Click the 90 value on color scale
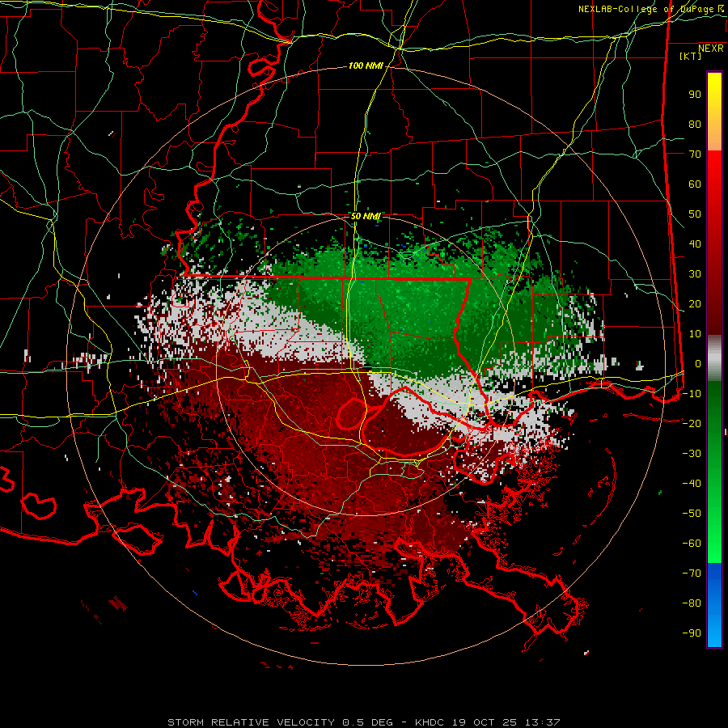The image size is (728, 728). [695, 95]
